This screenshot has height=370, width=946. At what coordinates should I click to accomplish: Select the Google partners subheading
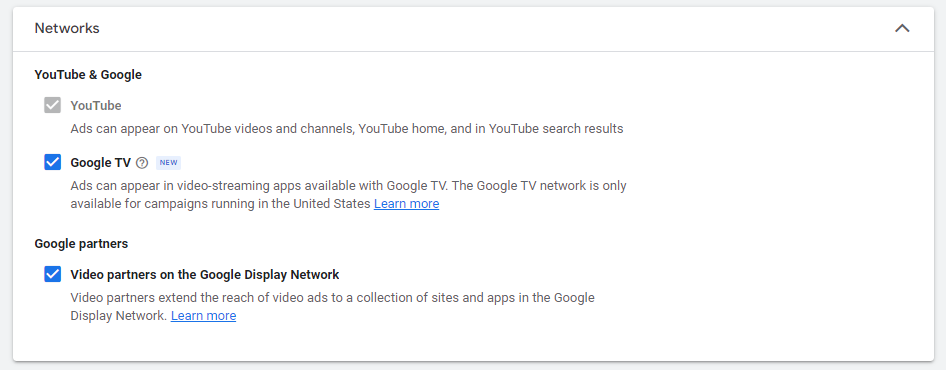pyautogui.click(x=81, y=244)
